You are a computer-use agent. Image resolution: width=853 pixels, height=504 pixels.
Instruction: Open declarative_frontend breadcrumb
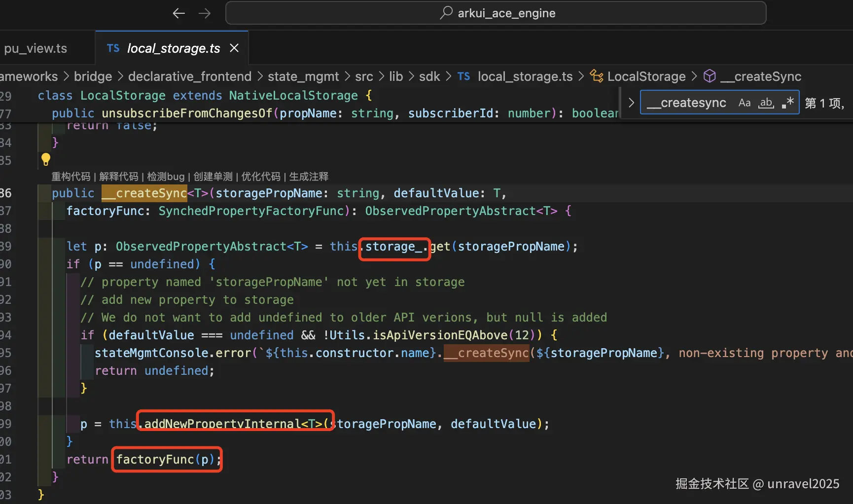[190, 76]
